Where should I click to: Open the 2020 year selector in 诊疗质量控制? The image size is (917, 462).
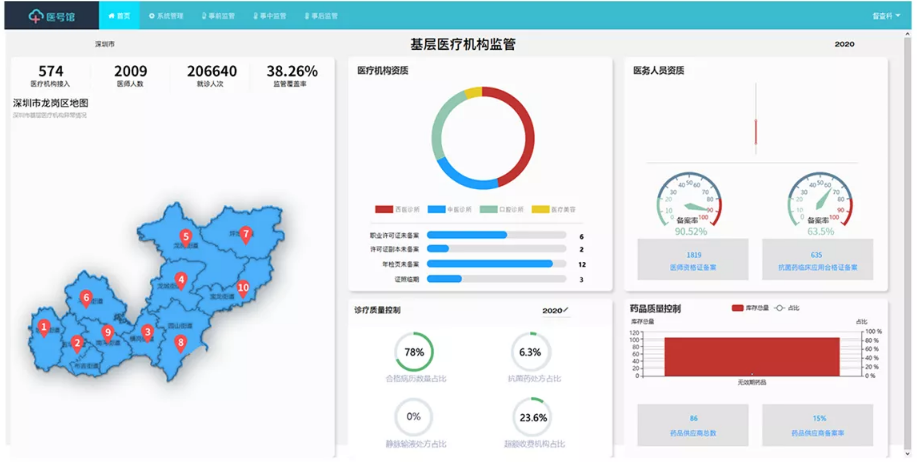click(555, 311)
